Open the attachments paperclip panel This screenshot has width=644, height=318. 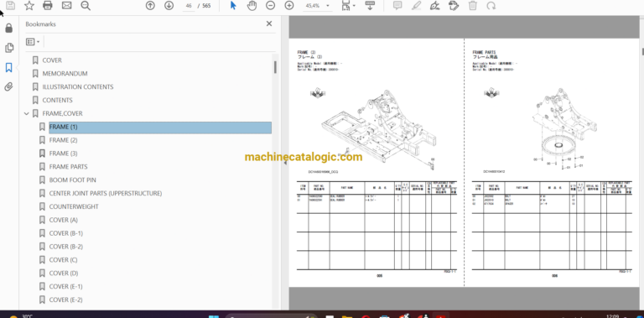click(x=8, y=86)
